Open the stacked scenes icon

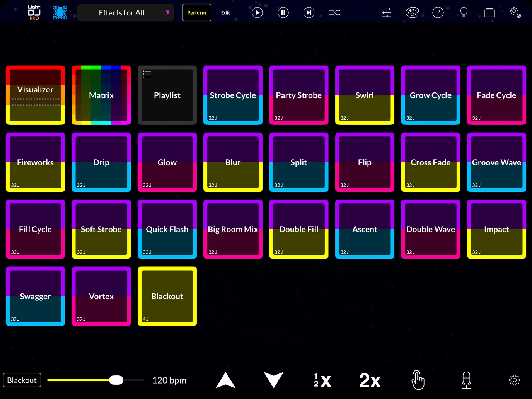point(489,13)
